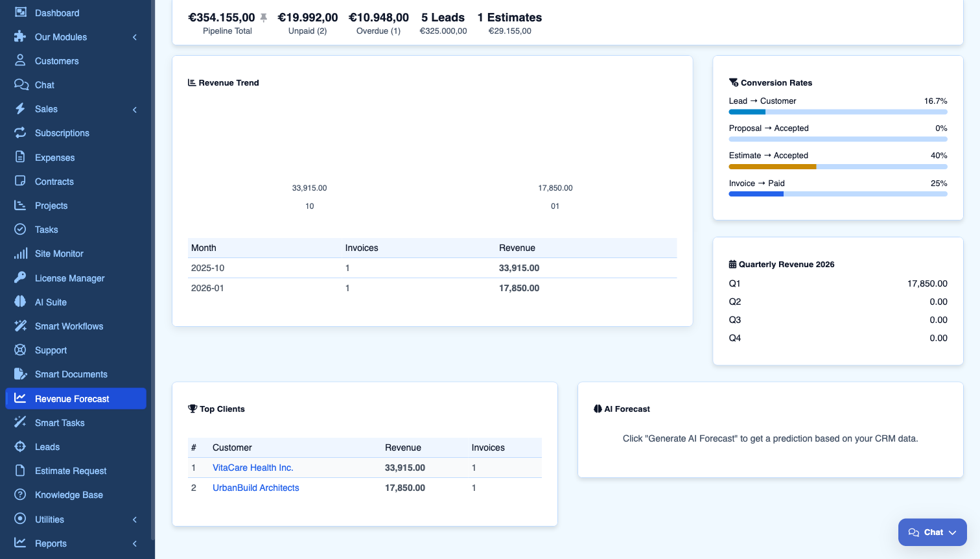Open the floating Chat button

[932, 532]
